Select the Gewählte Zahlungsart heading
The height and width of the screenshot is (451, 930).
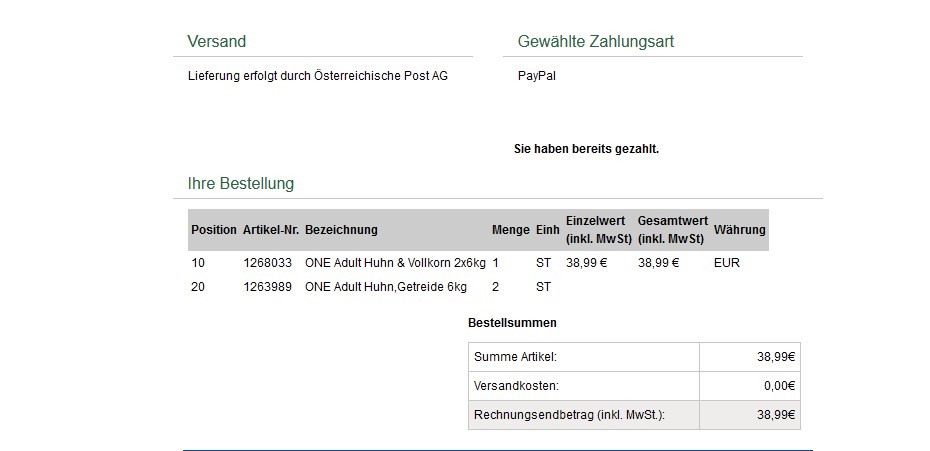click(595, 42)
